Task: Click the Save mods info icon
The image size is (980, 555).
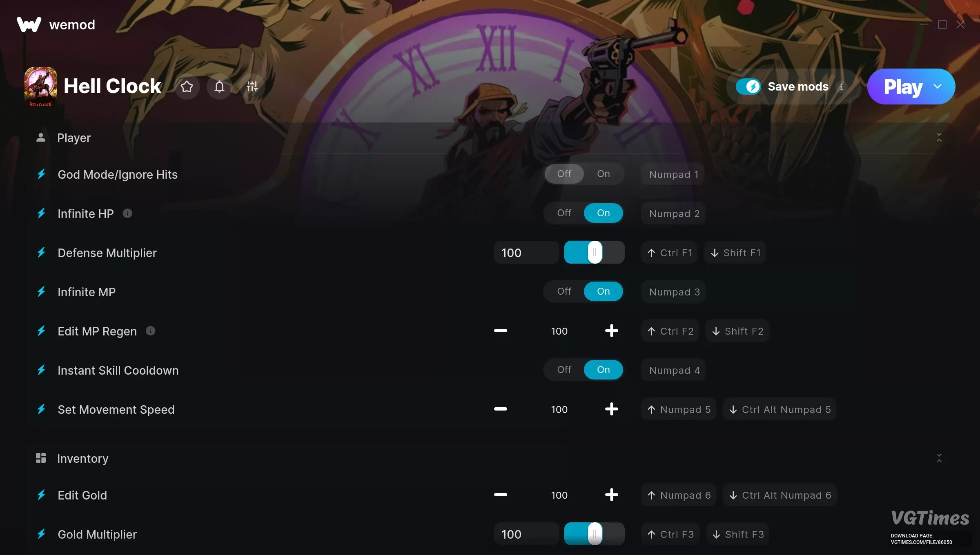Action: pyautogui.click(x=841, y=87)
